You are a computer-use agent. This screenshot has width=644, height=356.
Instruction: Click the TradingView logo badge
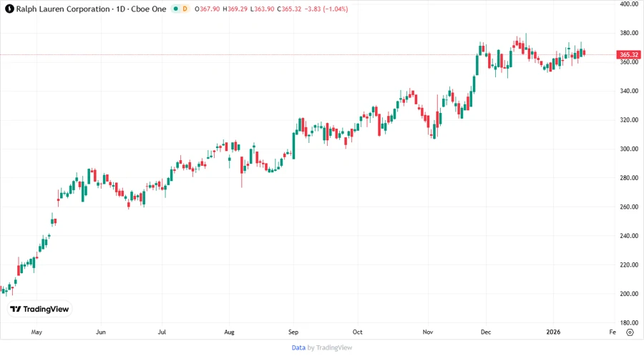40,309
